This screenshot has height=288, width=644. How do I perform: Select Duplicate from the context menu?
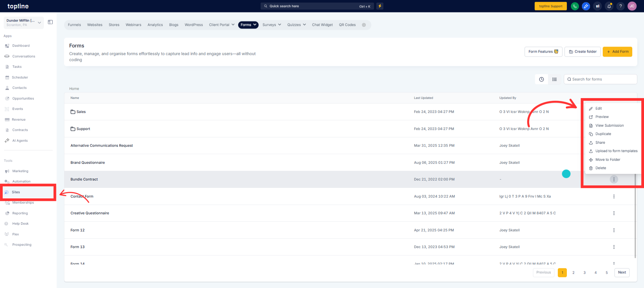[603, 134]
